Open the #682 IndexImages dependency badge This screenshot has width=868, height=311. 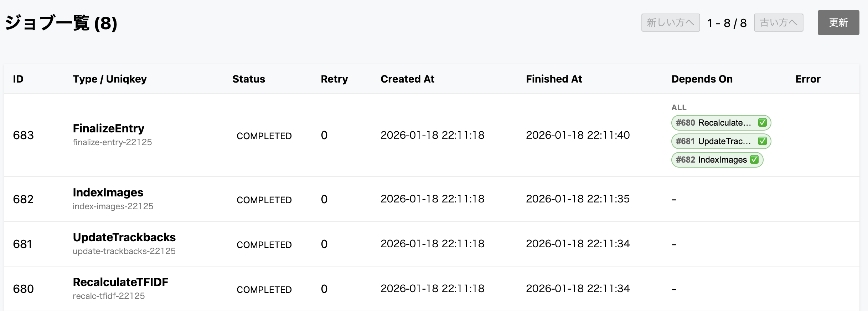pyautogui.click(x=711, y=160)
